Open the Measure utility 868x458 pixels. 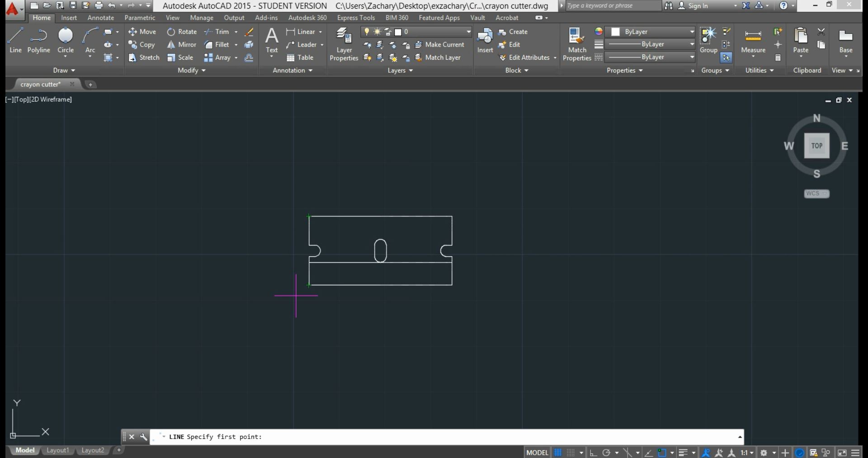[753, 42]
